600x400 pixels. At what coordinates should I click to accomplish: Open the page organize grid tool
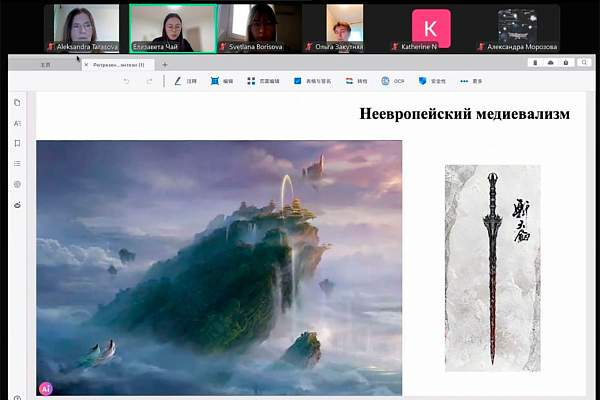tap(263, 81)
